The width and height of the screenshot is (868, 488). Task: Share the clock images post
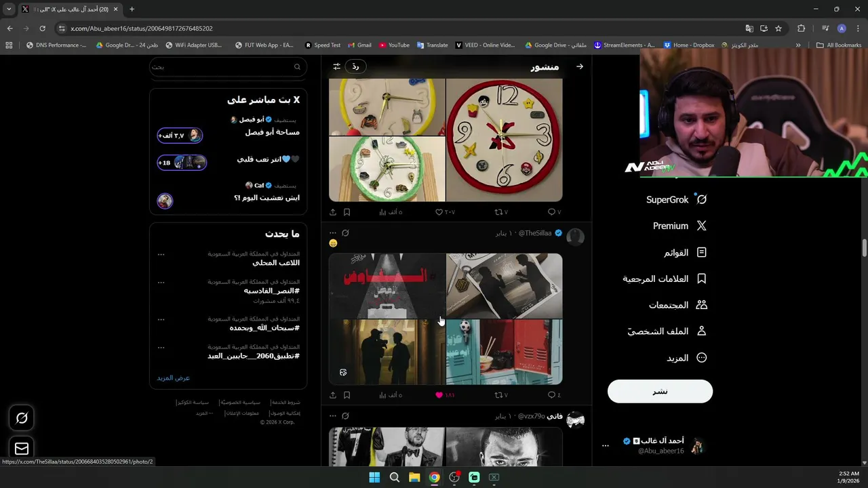click(x=333, y=212)
